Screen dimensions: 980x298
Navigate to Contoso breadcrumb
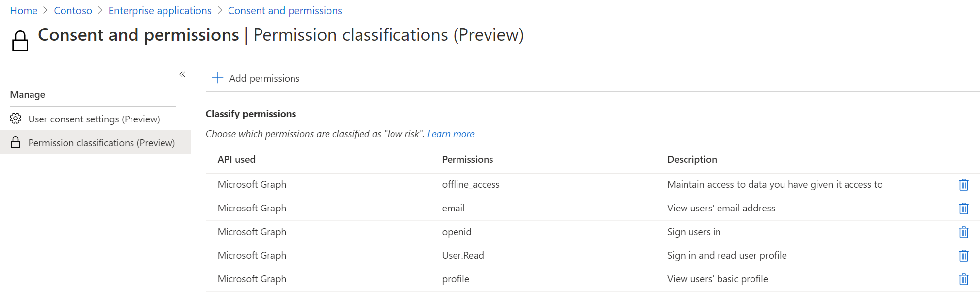tap(73, 11)
